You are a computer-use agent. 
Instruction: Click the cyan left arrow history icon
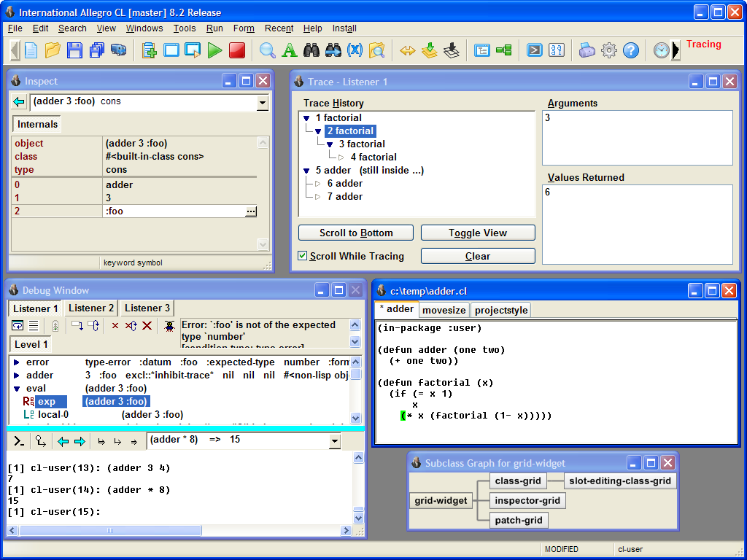tap(63, 441)
